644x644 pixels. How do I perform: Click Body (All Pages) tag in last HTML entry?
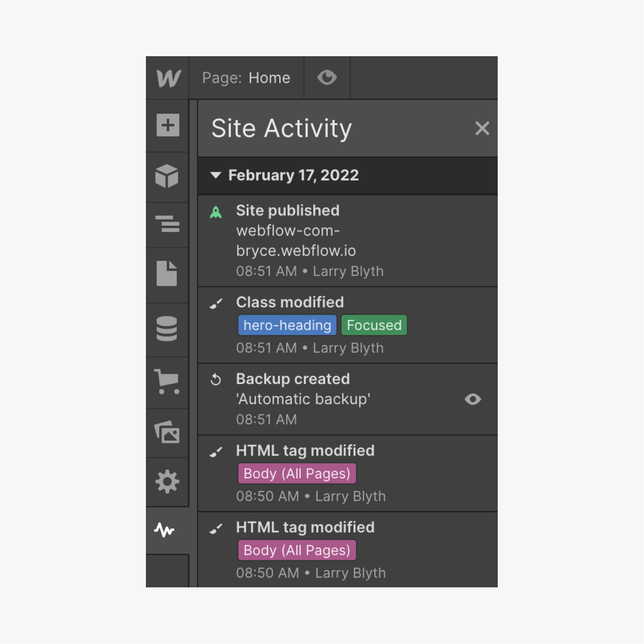[x=297, y=550]
